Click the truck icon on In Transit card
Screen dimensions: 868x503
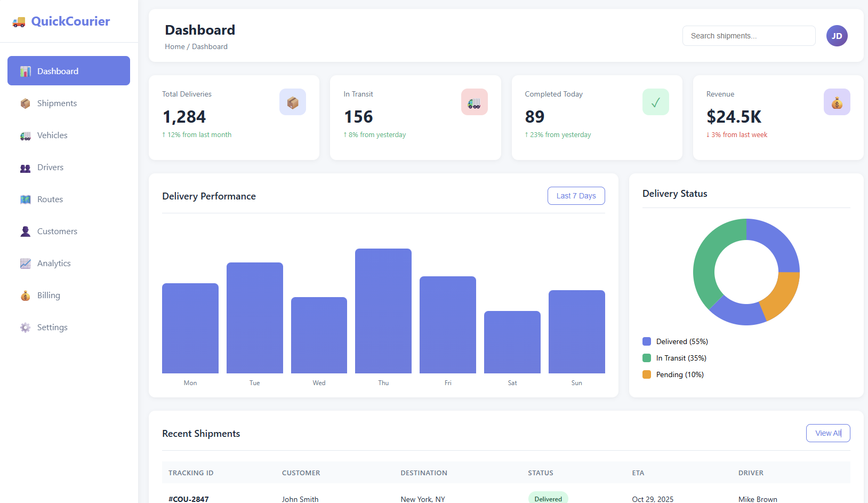(x=475, y=102)
